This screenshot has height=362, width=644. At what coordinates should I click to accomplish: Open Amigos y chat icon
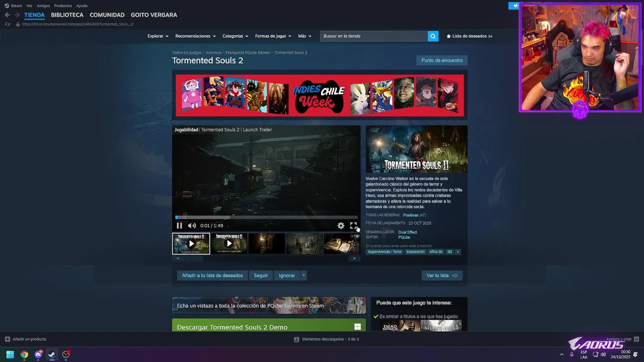[636, 339]
